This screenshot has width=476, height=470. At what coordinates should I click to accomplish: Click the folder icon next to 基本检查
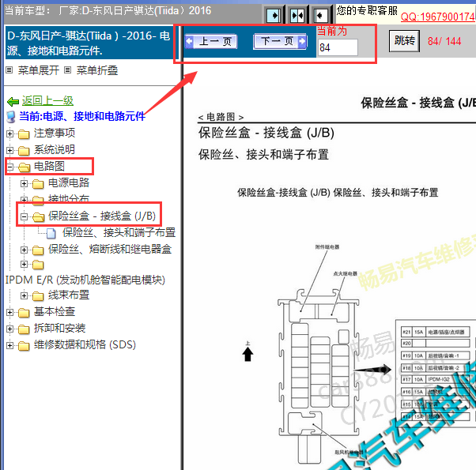tap(24, 313)
